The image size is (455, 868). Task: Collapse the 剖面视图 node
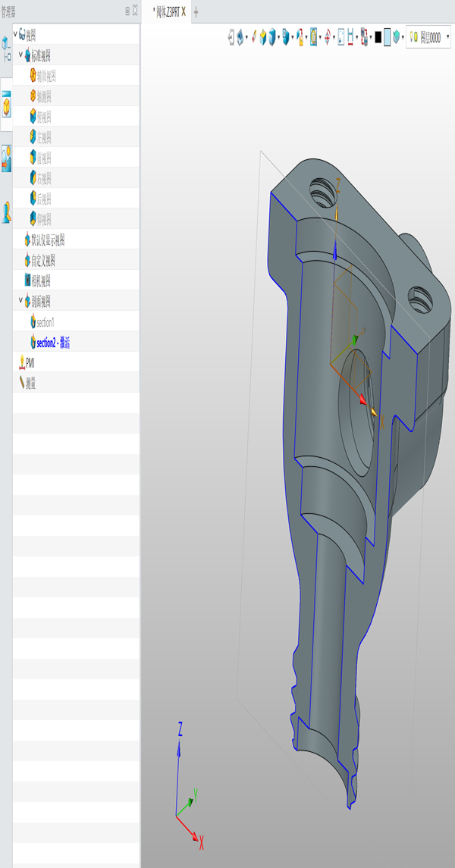21,301
